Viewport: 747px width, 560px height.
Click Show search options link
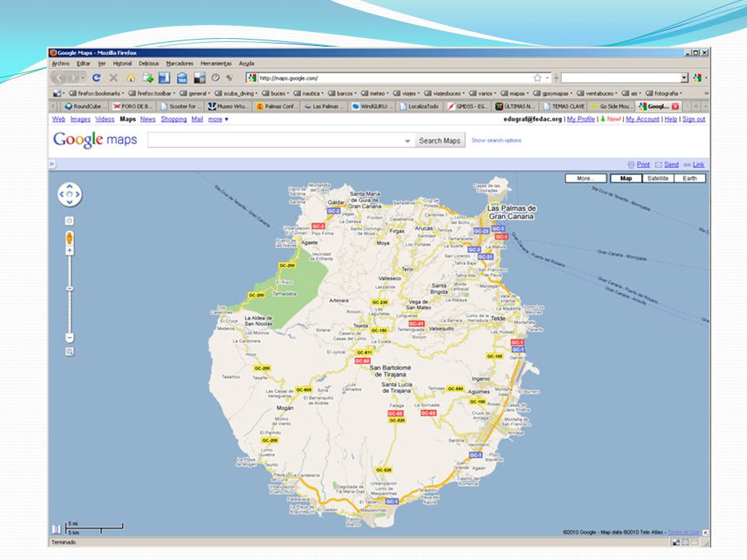click(496, 141)
